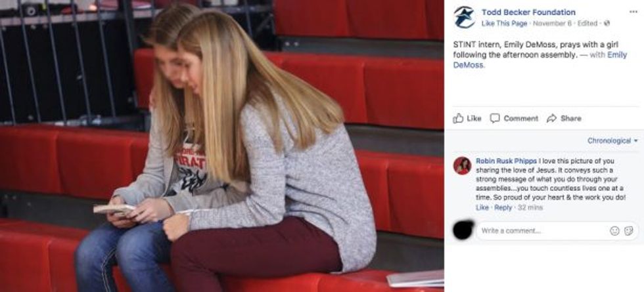Reply to Robin Rusk Phipps' comment

coord(503,207)
